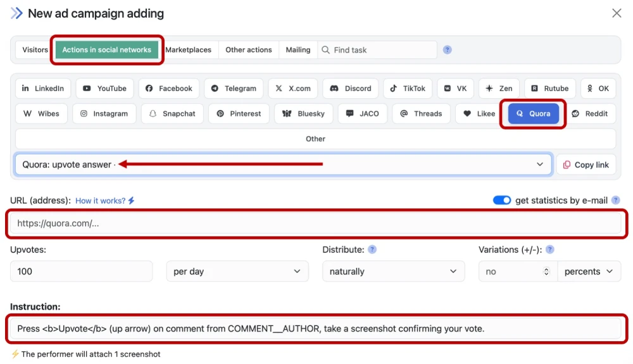This screenshot has width=633, height=364.
Task: Select Rutube from the networks
Action: tap(550, 89)
